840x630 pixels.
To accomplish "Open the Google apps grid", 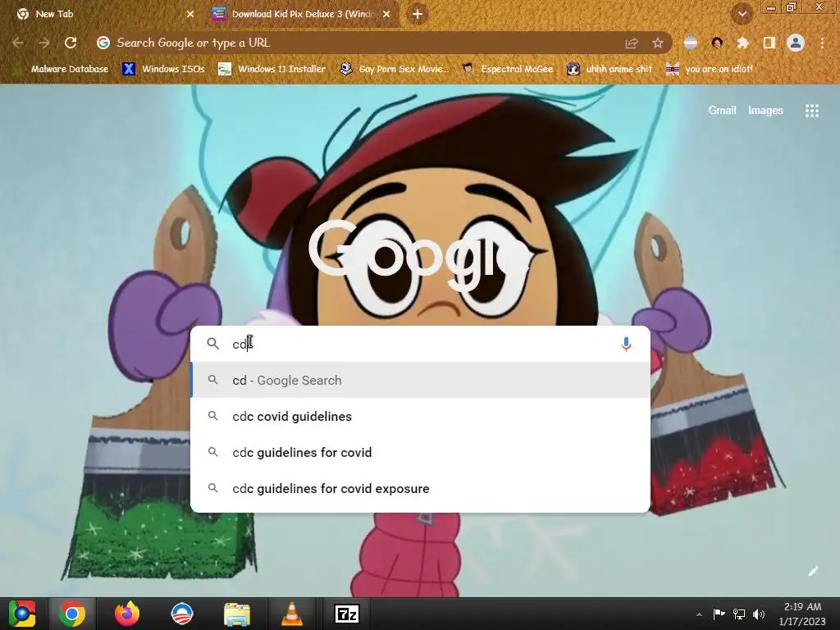I will 811,111.
